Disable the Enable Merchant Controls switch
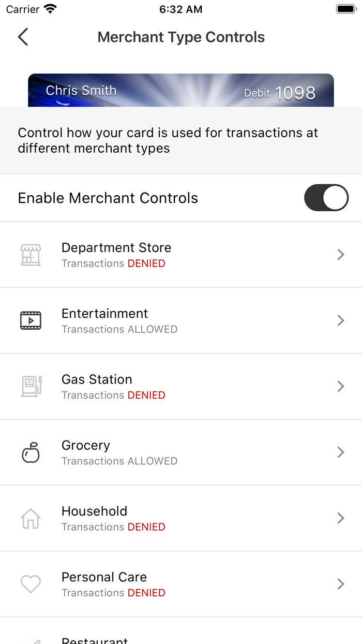The height and width of the screenshot is (644, 362). (326, 198)
